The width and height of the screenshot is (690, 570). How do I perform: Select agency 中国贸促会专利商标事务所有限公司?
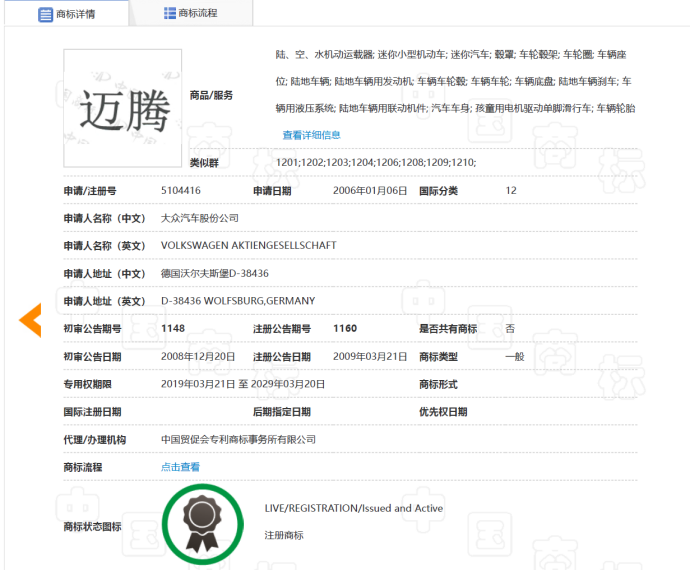(x=239, y=440)
